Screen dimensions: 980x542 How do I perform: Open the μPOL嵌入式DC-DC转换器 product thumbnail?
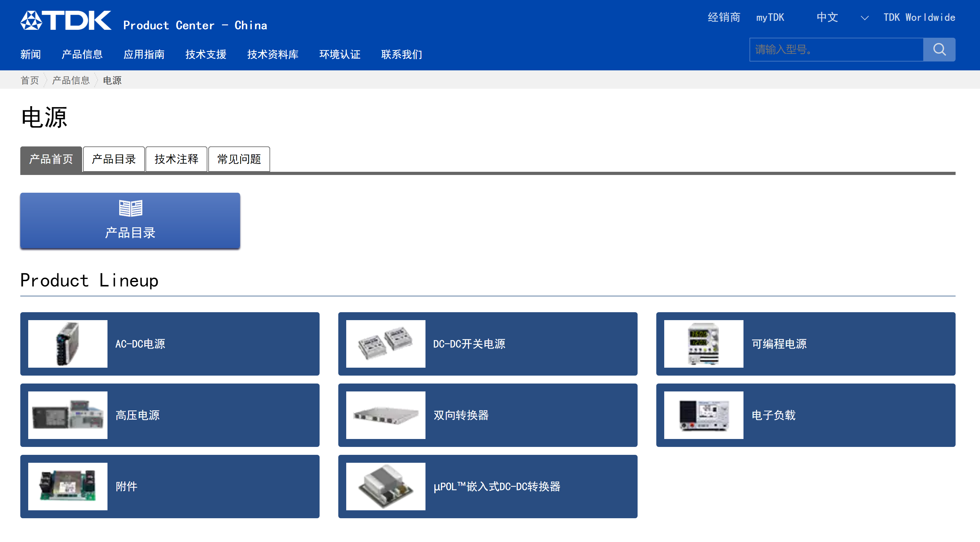pyautogui.click(x=386, y=487)
